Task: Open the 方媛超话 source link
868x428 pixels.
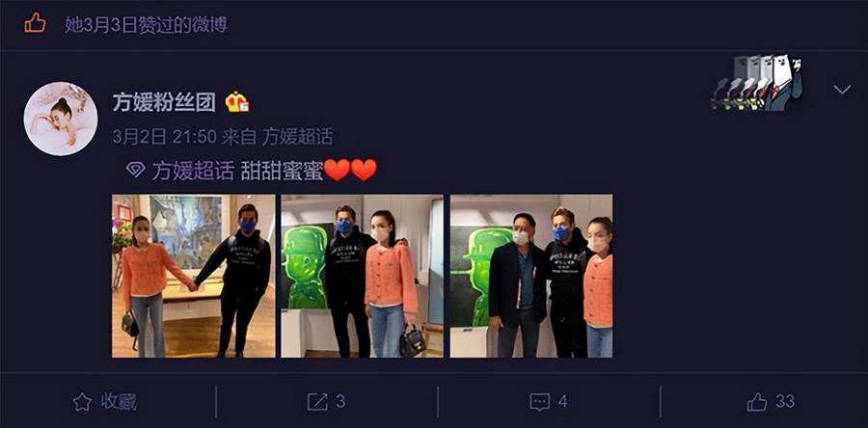Action: click(297, 137)
